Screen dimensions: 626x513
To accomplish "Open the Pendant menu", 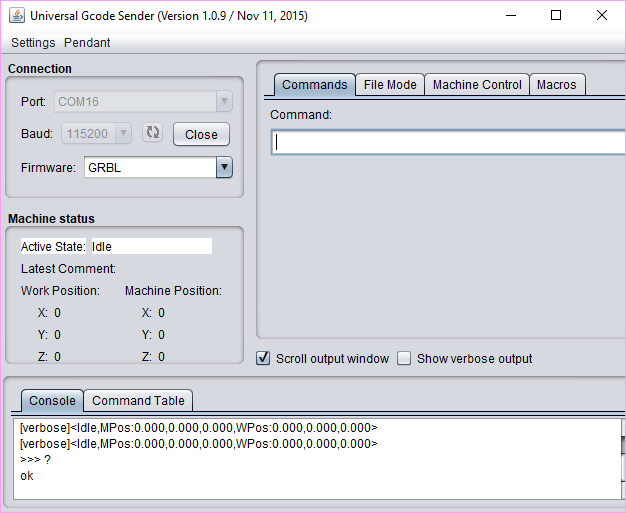I will (x=87, y=43).
